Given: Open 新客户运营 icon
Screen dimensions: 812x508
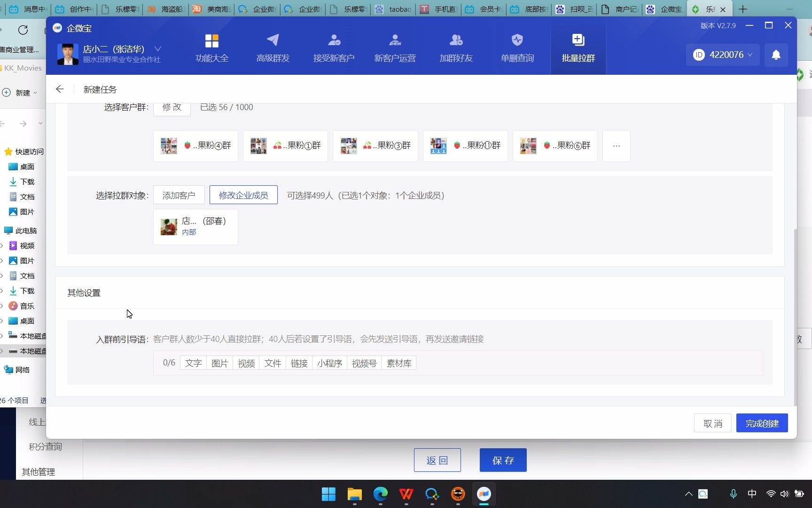Looking at the screenshot, I should tap(395, 40).
